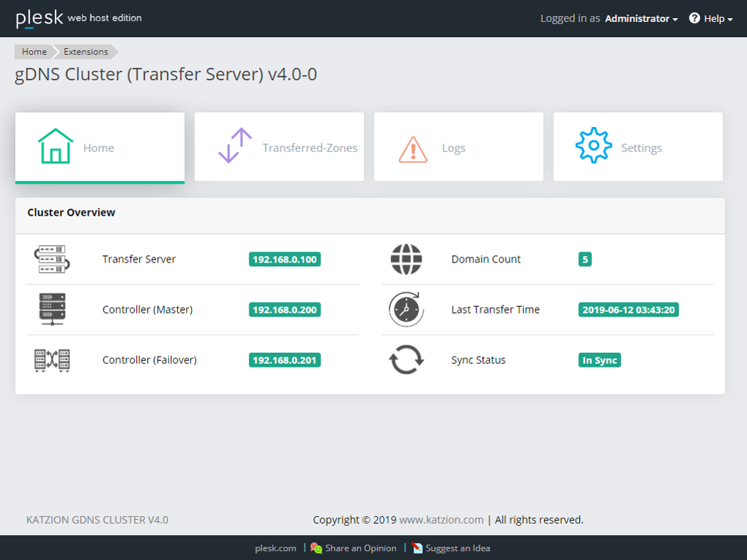Visit the www.katzion.com link
Viewport: 747px width, 560px height.
pyautogui.click(x=441, y=519)
